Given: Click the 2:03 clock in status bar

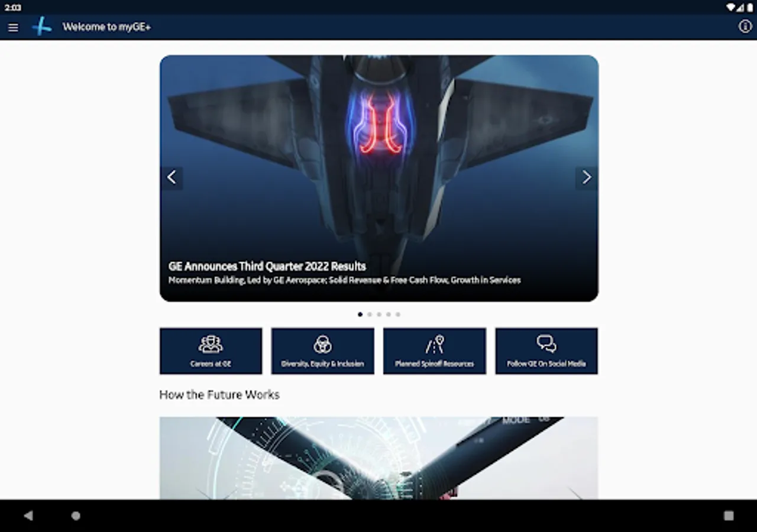Looking at the screenshot, I should pos(12,7).
